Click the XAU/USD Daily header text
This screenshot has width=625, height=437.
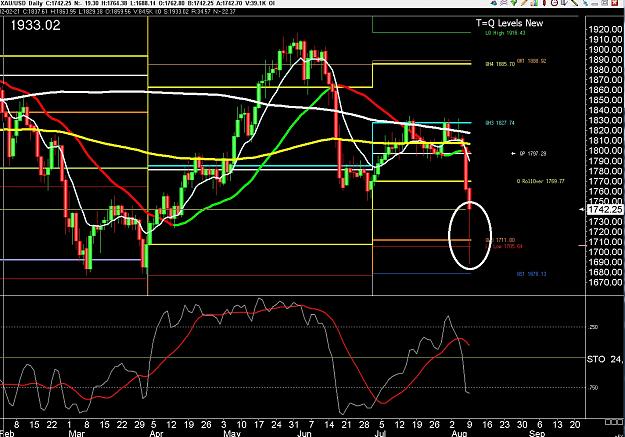22,3
